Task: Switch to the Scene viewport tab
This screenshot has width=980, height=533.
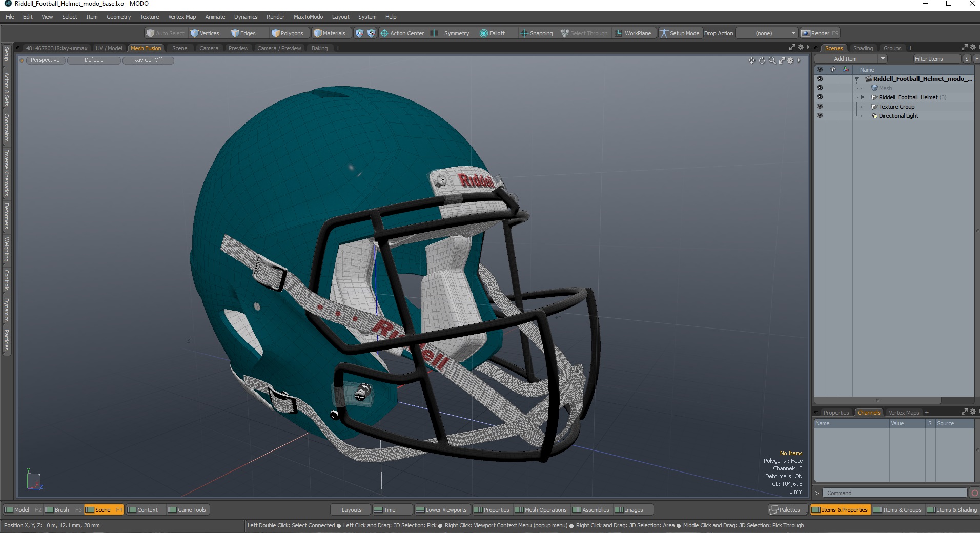Action: point(179,48)
